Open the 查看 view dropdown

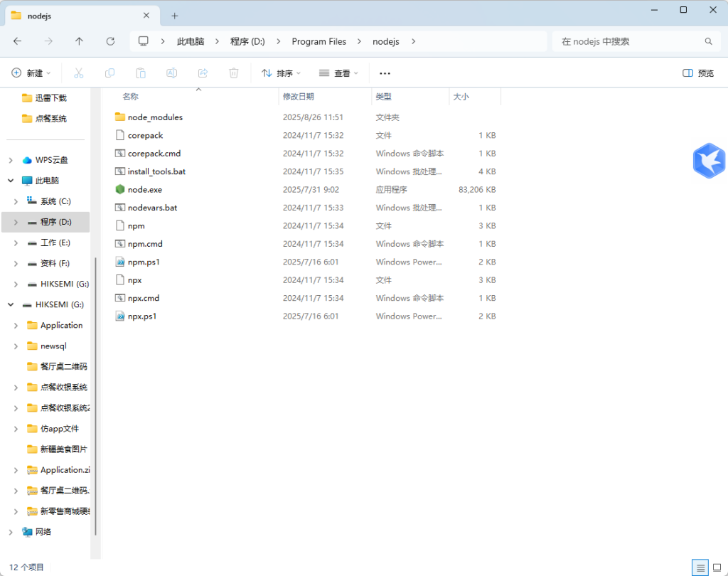click(x=338, y=73)
